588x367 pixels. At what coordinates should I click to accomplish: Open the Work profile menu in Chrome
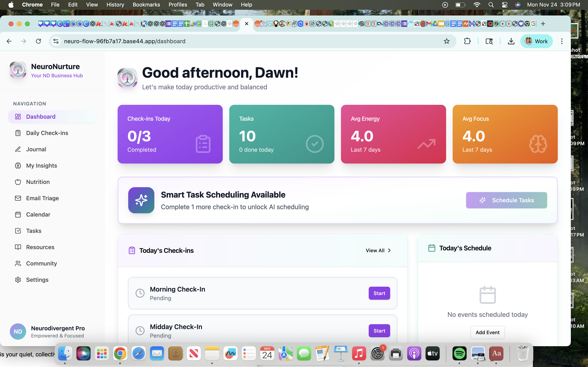tap(536, 41)
